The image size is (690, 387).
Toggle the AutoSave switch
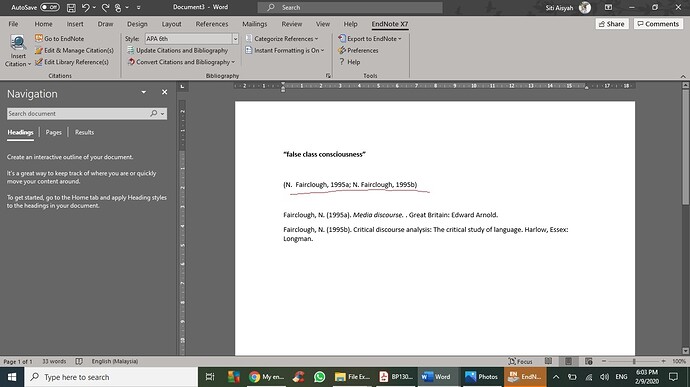[x=50, y=7]
